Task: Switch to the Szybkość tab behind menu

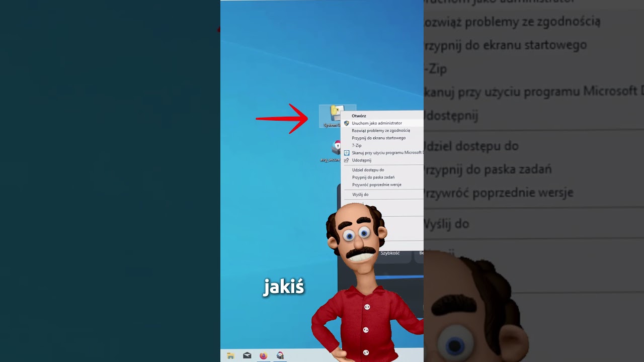Action: [x=390, y=253]
